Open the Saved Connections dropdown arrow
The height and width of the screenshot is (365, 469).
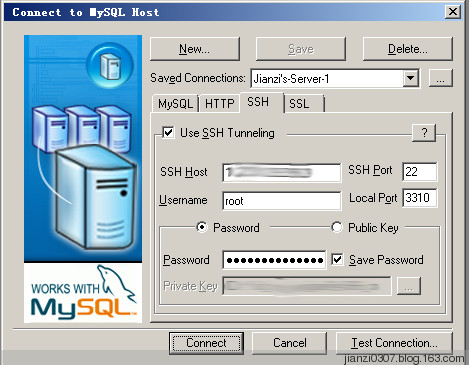[411, 78]
